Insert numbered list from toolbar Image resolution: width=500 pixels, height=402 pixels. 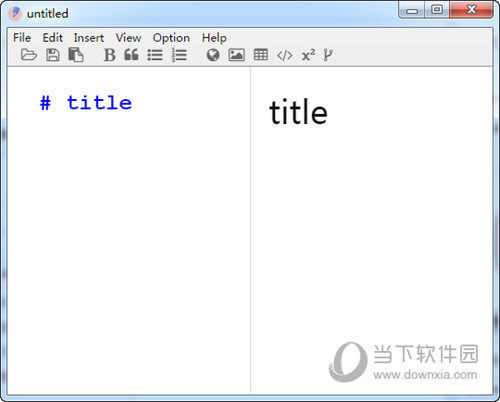click(179, 55)
